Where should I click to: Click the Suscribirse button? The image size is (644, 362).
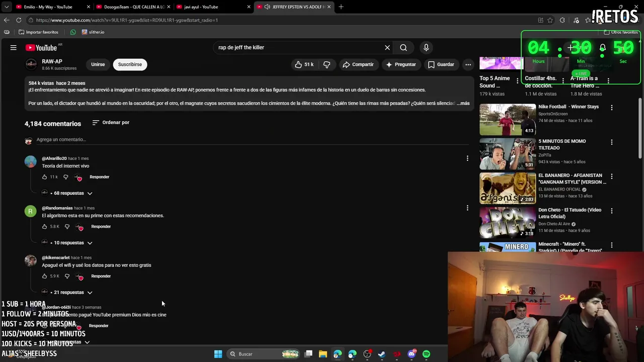pyautogui.click(x=130, y=64)
